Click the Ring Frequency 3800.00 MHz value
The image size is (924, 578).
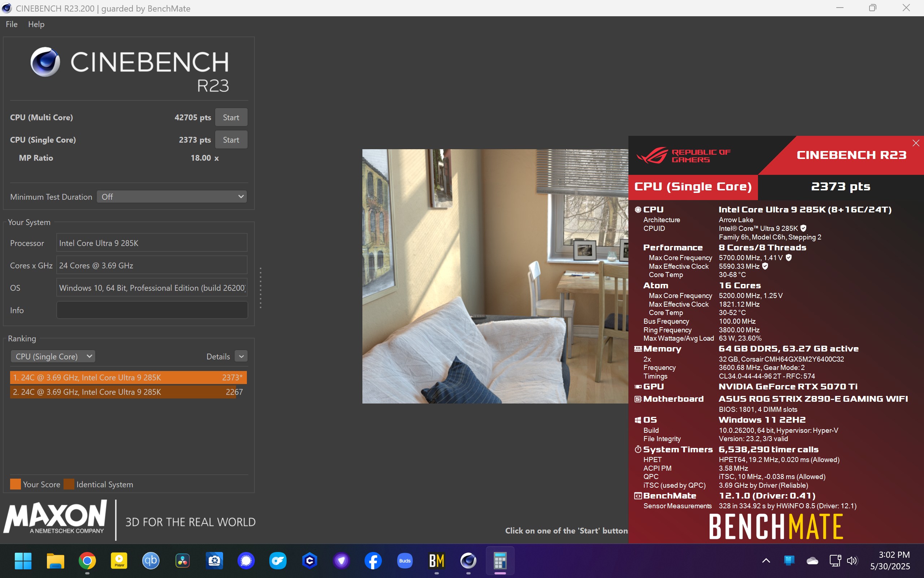coord(739,330)
